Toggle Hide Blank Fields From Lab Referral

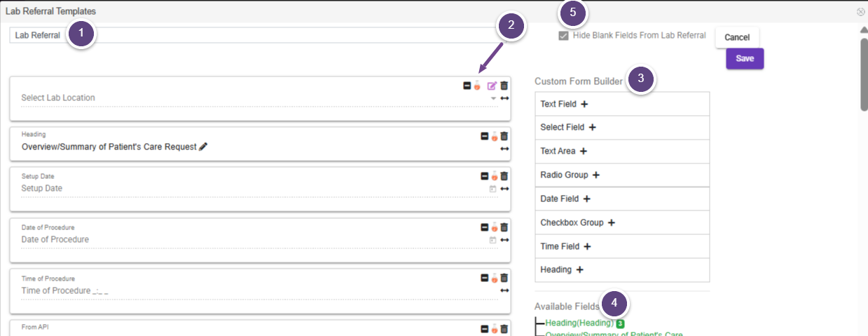(563, 36)
